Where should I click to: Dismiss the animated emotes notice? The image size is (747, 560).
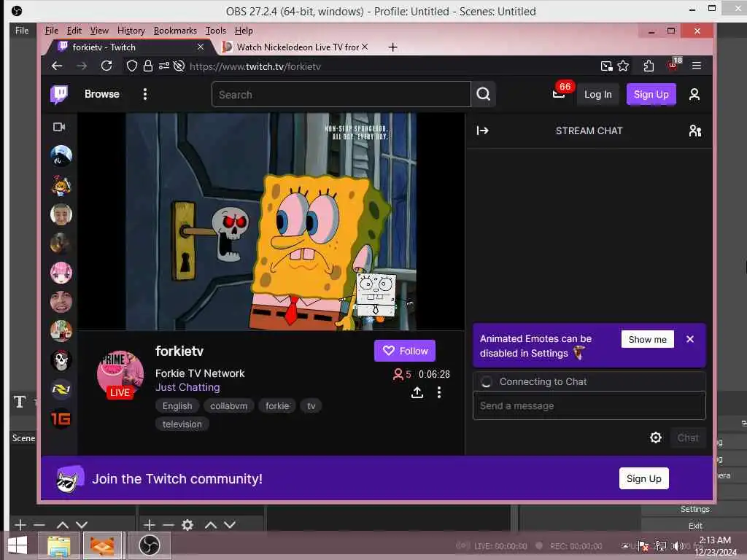[690, 339]
